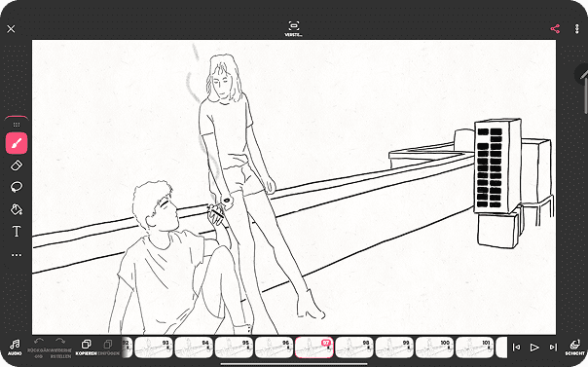Play the animation
The width and height of the screenshot is (588, 367).
(x=534, y=348)
